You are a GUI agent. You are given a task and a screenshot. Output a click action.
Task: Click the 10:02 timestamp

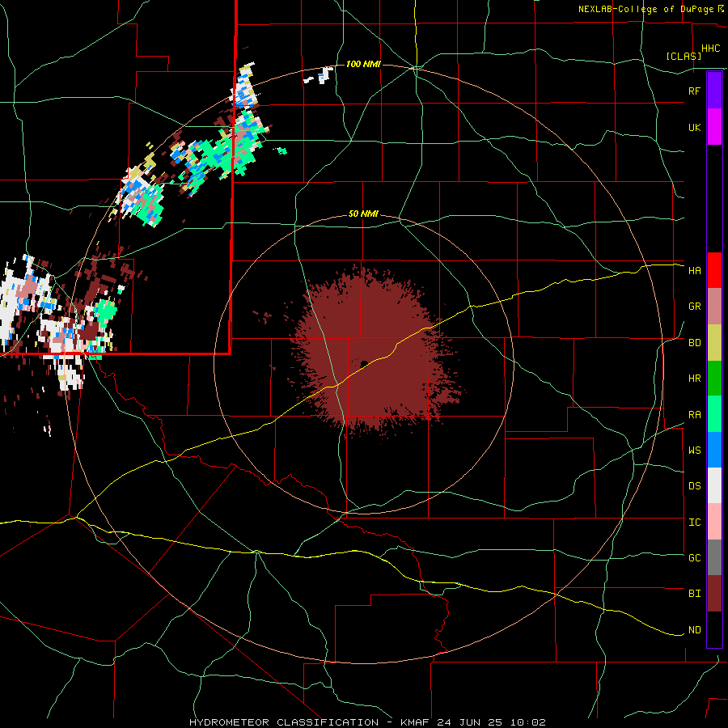coord(528,722)
